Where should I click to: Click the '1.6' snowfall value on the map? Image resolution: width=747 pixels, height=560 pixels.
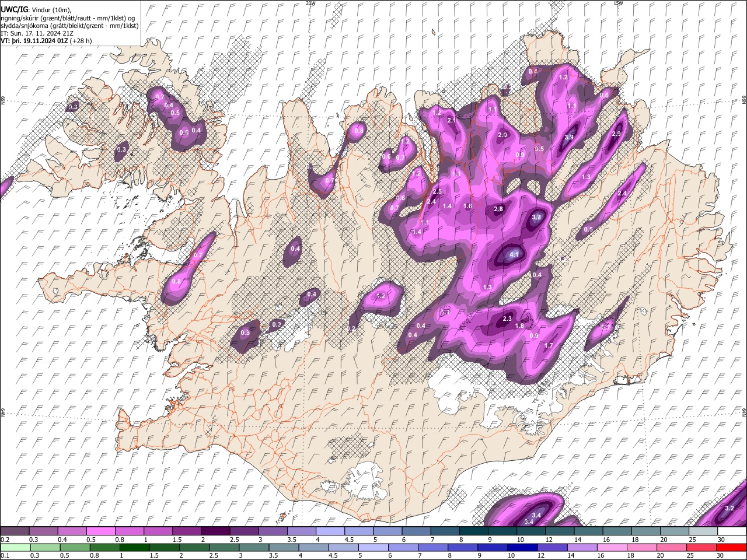467,206
